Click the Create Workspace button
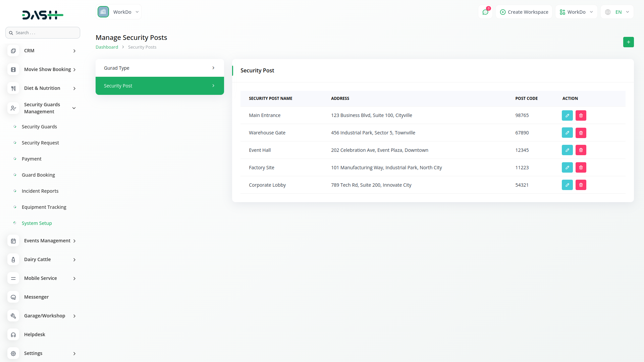This screenshot has width=644, height=362. tap(524, 12)
